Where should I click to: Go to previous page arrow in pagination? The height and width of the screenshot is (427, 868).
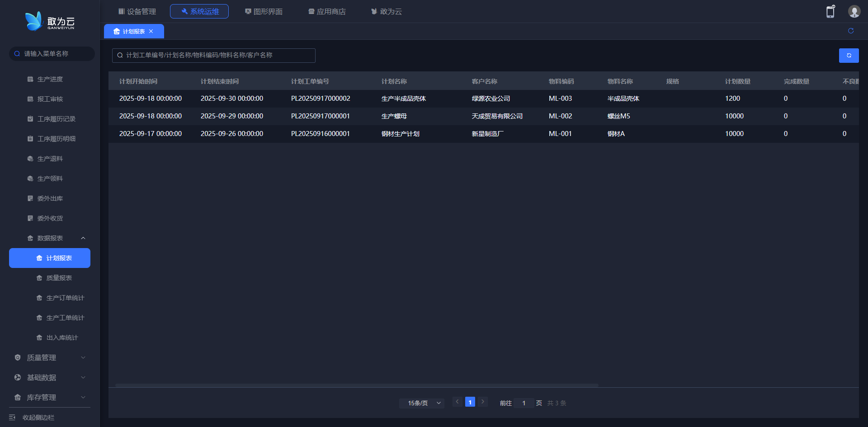457,402
